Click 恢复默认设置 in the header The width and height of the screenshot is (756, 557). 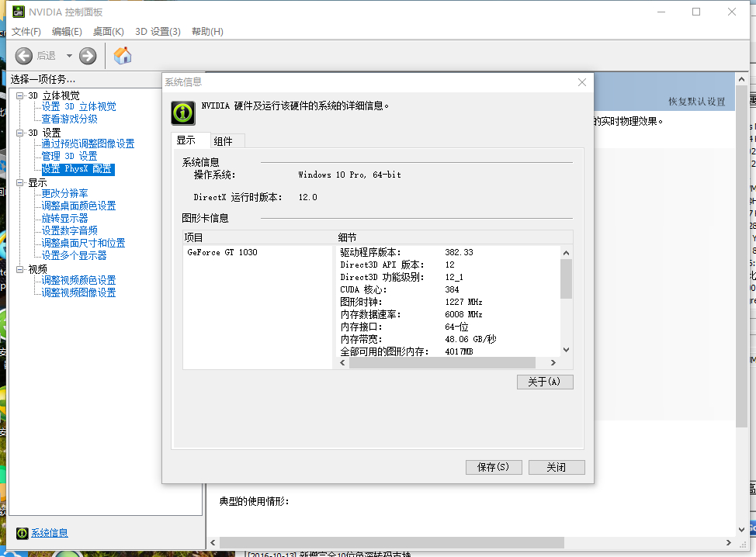[697, 101]
